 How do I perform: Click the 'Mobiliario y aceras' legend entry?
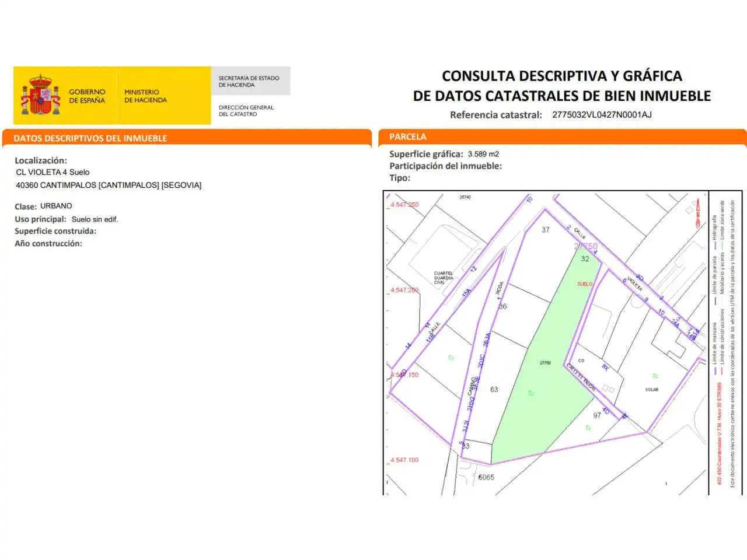pos(722,274)
